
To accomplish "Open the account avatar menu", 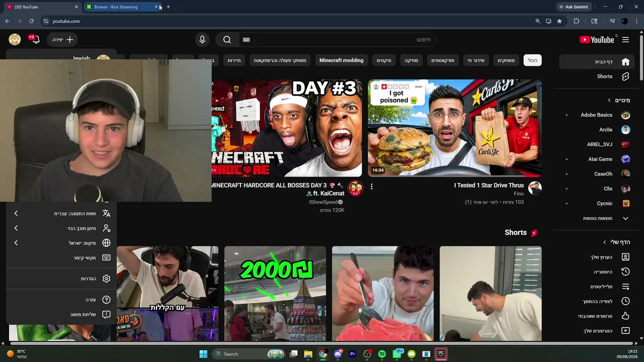I will (15, 40).
